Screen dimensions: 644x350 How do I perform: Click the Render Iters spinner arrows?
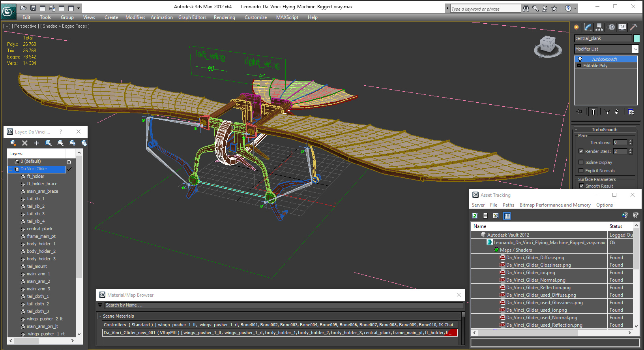pyautogui.click(x=630, y=151)
